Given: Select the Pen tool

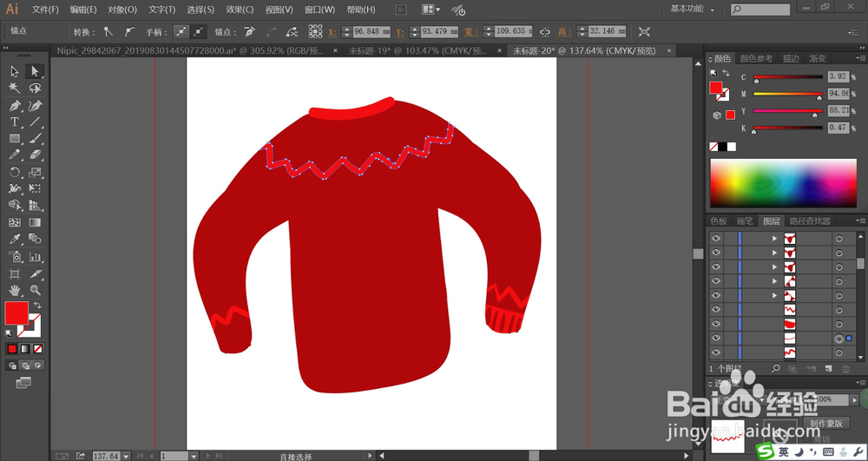Looking at the screenshot, I should [15, 105].
